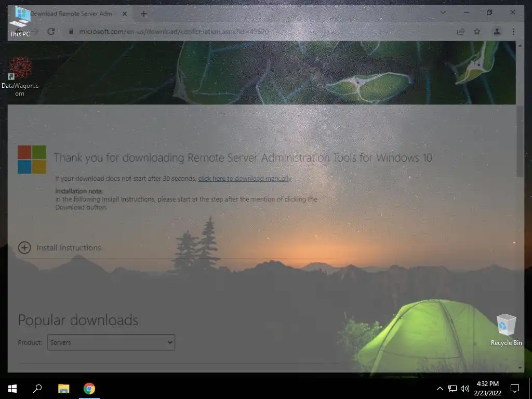Open the Recycle Bin desktop icon
The image size is (532, 399).
[x=506, y=330]
